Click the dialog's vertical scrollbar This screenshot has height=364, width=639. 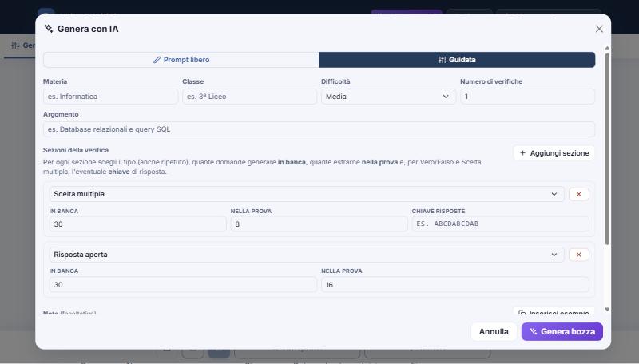point(607,148)
